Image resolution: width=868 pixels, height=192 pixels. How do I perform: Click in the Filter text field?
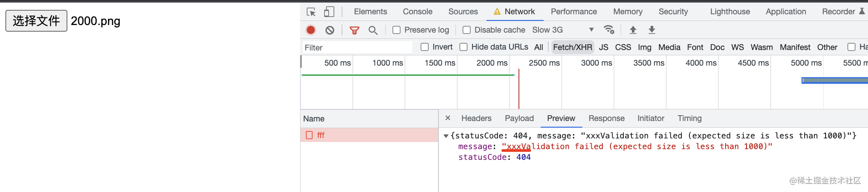pos(357,47)
